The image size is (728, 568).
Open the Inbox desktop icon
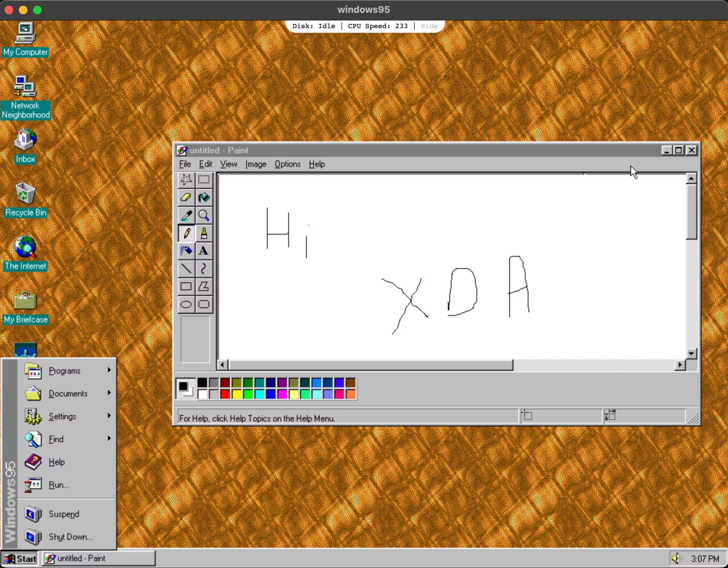[x=25, y=146]
